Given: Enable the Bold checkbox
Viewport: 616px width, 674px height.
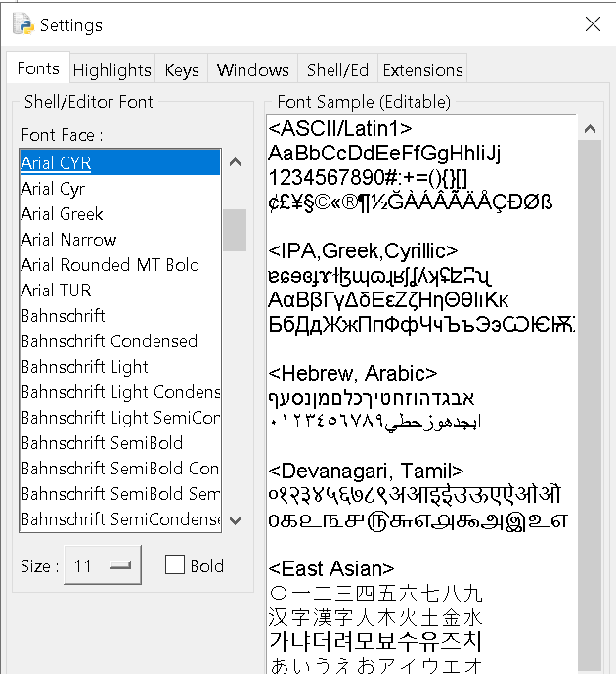Looking at the screenshot, I should [176, 565].
